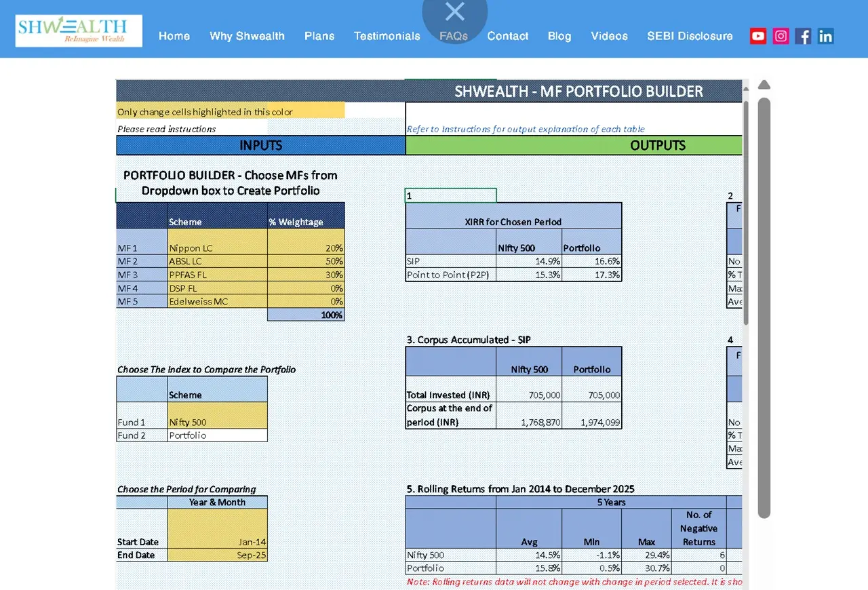Select the Plans menu item
Viewport: 868px width, 590px height.
click(319, 36)
